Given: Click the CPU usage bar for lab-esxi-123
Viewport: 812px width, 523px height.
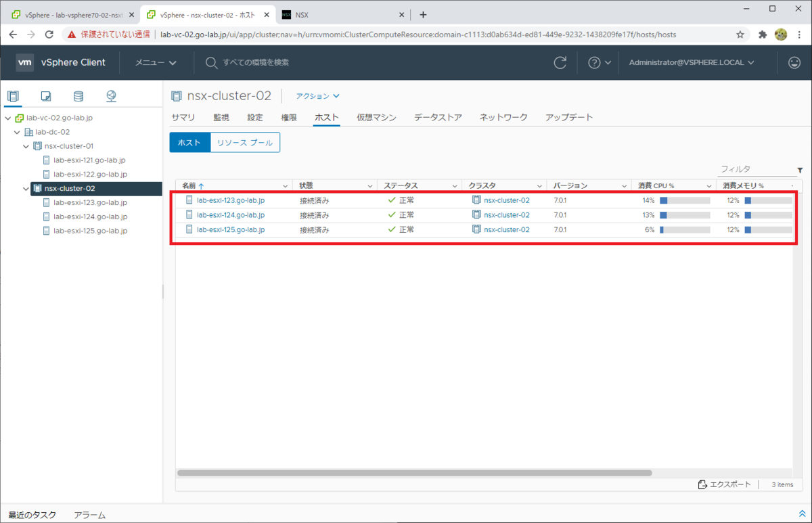Looking at the screenshot, I should [685, 200].
